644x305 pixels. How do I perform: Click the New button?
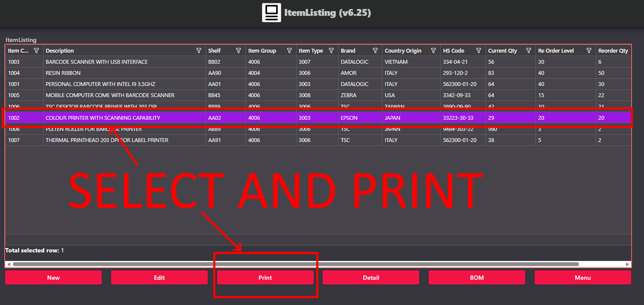point(53,278)
